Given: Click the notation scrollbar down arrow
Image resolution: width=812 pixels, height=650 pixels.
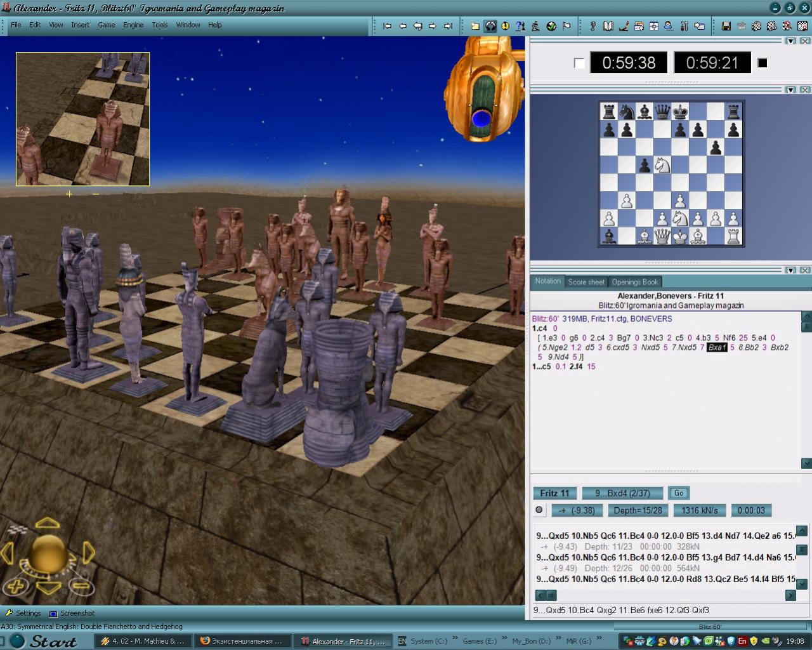Looking at the screenshot, I should coord(806,463).
